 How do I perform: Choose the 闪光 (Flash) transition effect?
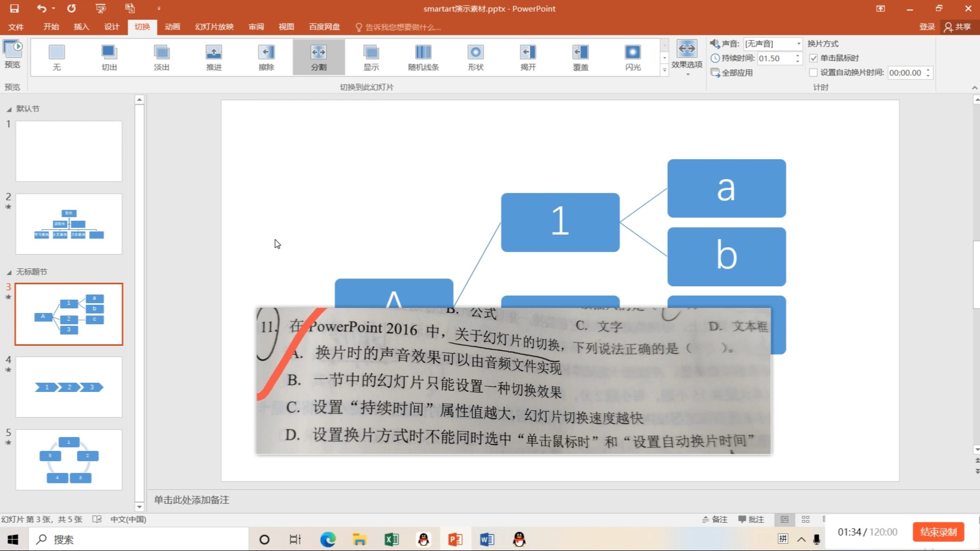tap(632, 57)
